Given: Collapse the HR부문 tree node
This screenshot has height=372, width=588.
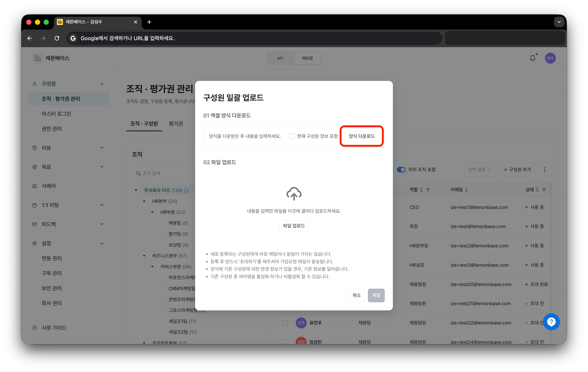Looking at the screenshot, I should tap(152, 212).
